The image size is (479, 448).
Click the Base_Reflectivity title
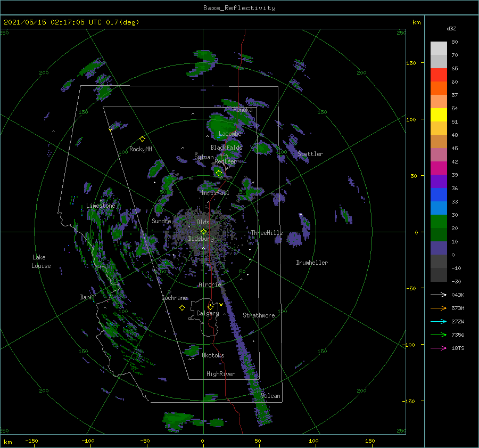(x=240, y=8)
